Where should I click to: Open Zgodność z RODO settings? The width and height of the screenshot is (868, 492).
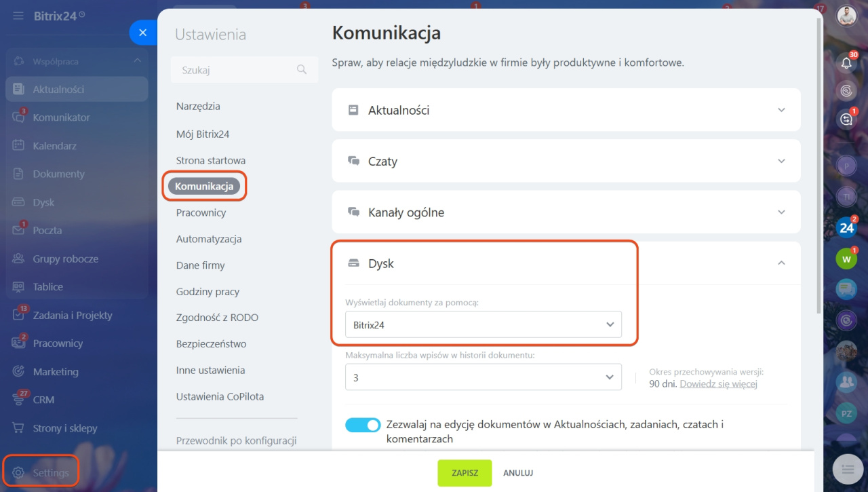click(x=217, y=318)
